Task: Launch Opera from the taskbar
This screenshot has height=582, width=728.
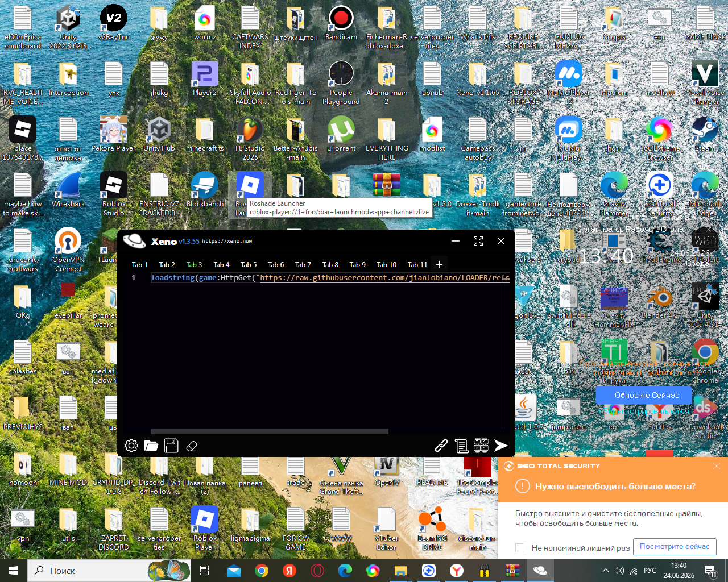Action: tap(317, 571)
